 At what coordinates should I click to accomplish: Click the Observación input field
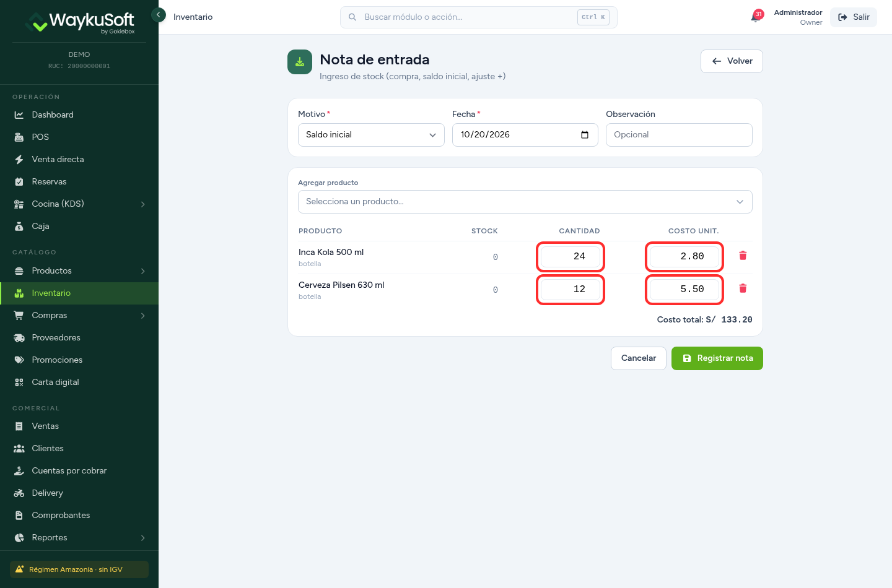[x=679, y=135]
